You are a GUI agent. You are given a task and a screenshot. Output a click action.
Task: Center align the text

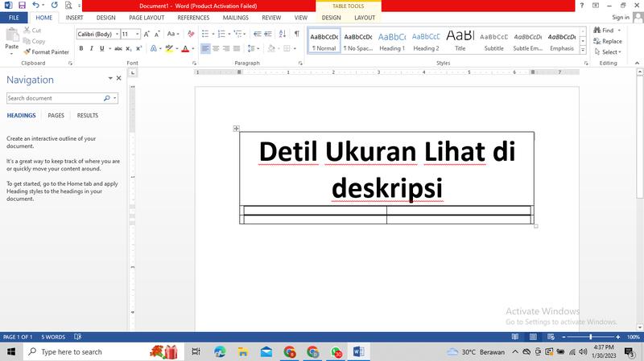click(216, 48)
